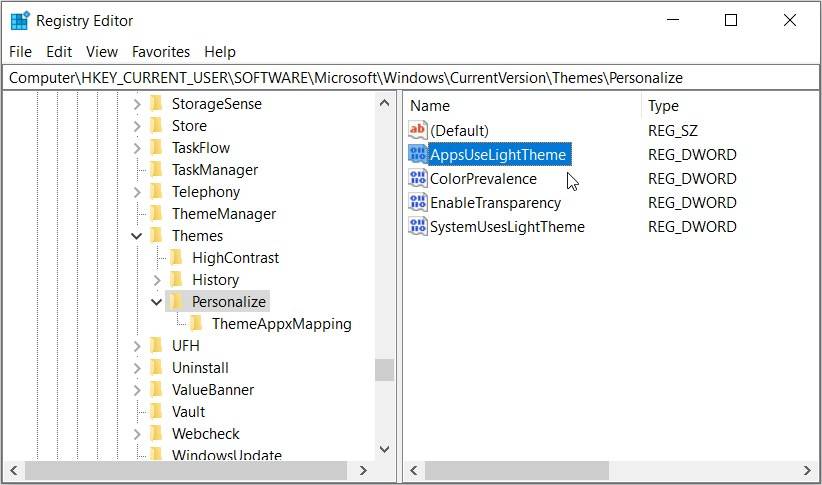Click the (Default) string value icon
This screenshot has width=822, height=485.
point(418,130)
